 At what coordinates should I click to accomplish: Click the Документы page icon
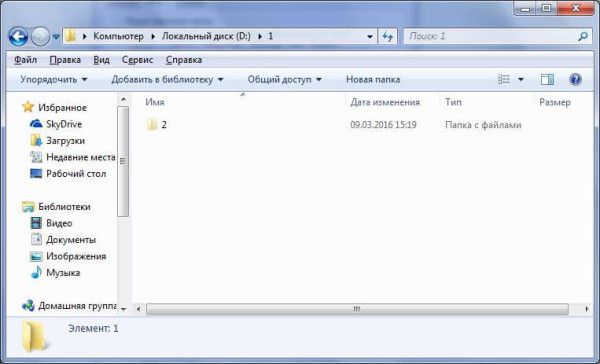(x=36, y=240)
